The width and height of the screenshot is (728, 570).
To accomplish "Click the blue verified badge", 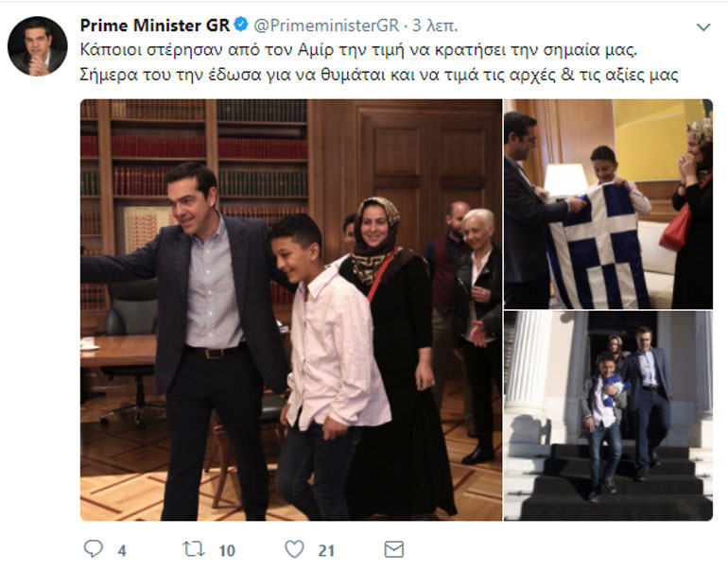I will coord(242,26).
